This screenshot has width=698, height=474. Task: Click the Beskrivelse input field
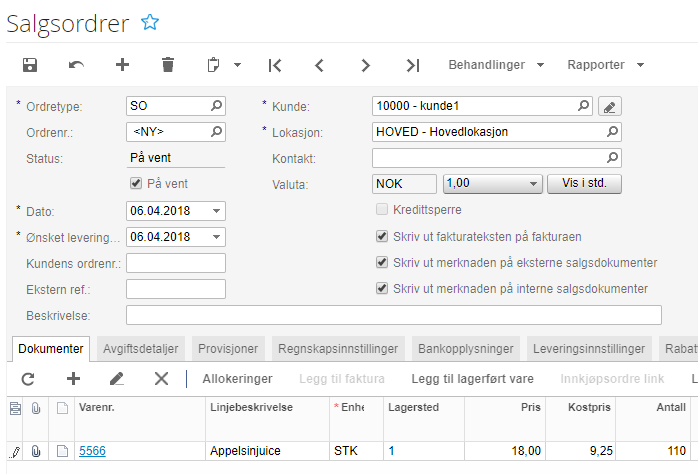click(x=394, y=315)
